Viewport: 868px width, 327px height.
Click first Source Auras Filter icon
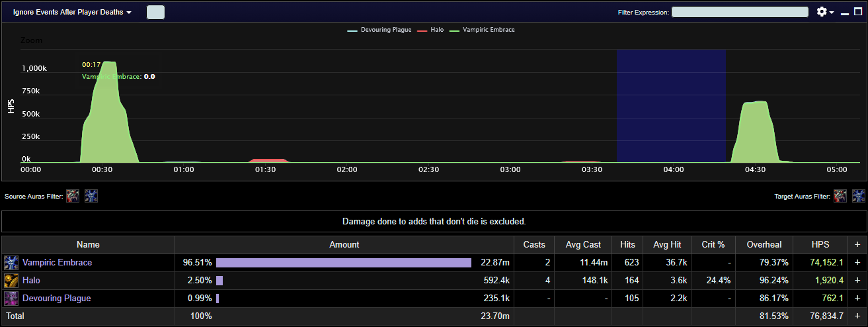coord(73,196)
